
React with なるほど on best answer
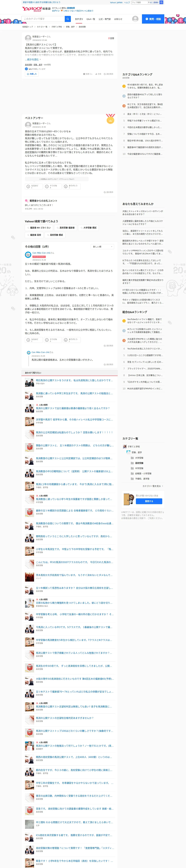coord(34,186)
